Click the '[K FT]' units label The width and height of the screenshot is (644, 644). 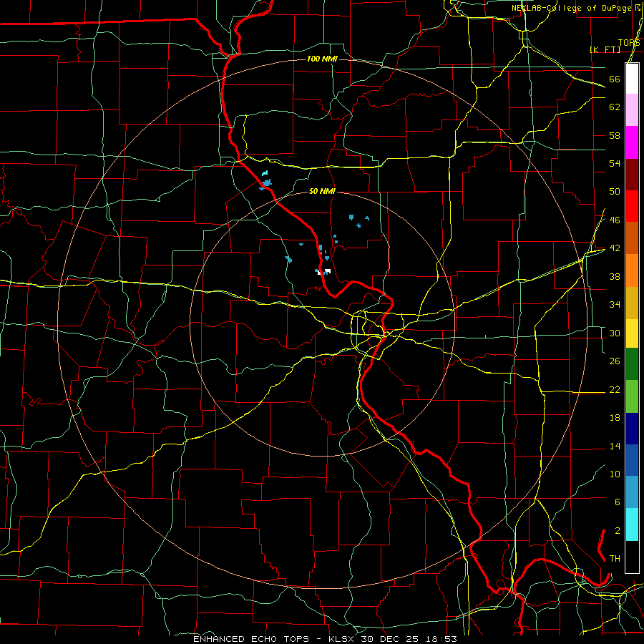[x=605, y=49]
